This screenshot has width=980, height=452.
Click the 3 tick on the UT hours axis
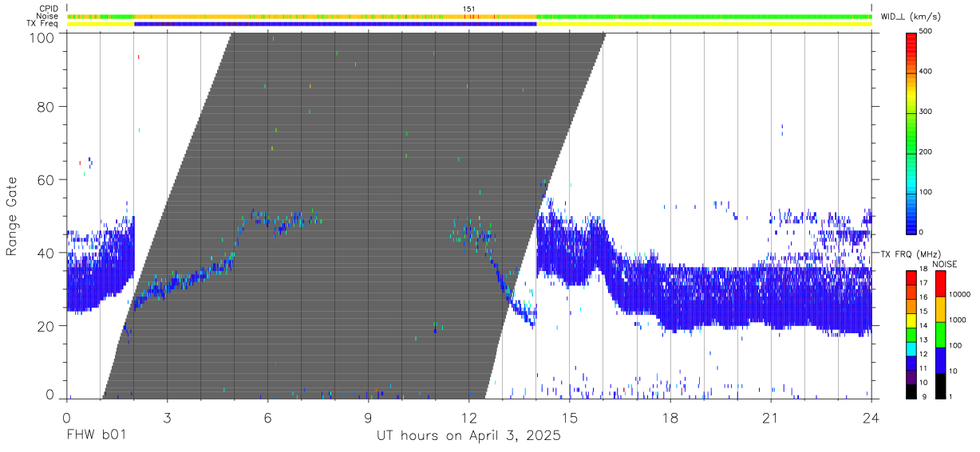tap(167, 417)
